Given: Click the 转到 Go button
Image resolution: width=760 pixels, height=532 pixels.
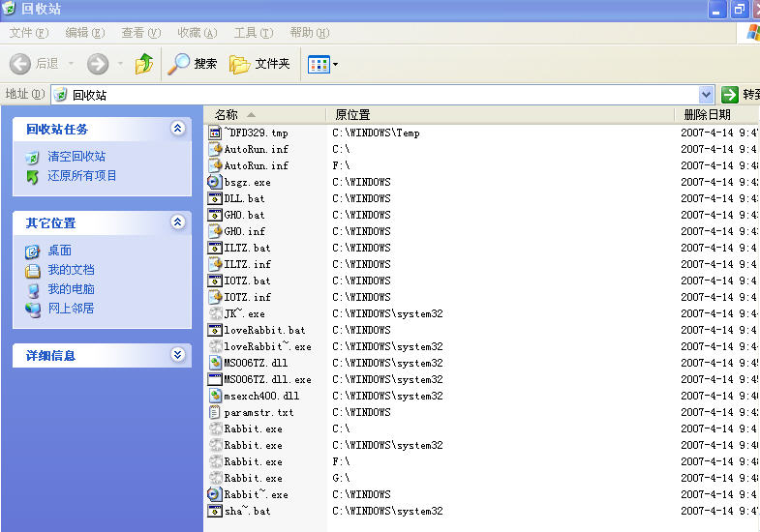Looking at the screenshot, I should (x=741, y=95).
